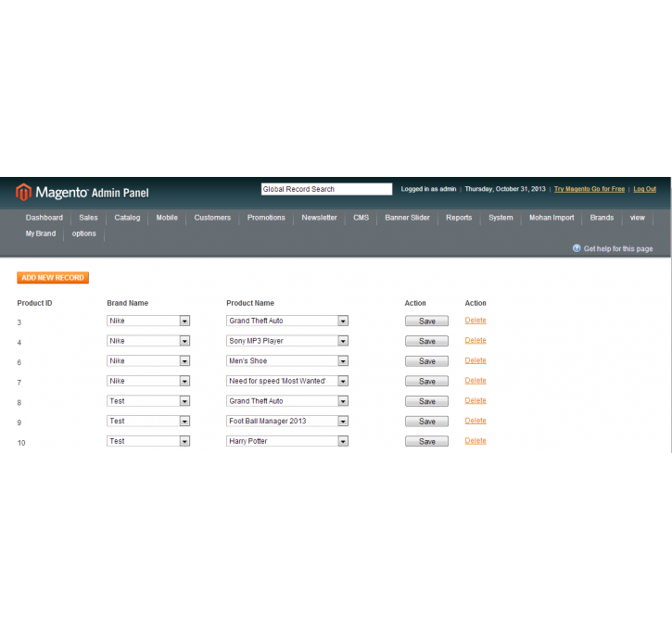The height and width of the screenshot is (630, 672).
Task: Delete the record for product 4
Action: (x=475, y=341)
